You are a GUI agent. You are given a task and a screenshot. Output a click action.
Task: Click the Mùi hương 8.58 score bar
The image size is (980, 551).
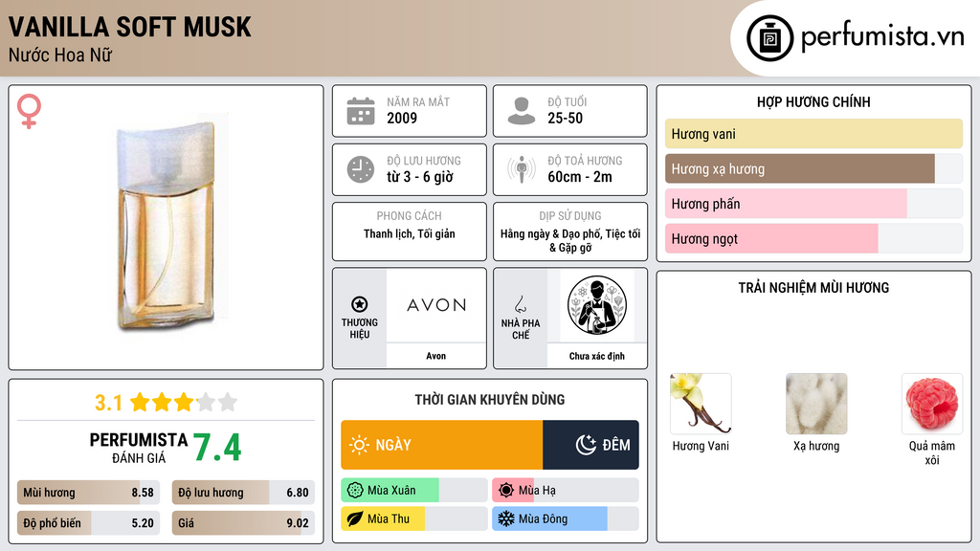tap(88, 493)
